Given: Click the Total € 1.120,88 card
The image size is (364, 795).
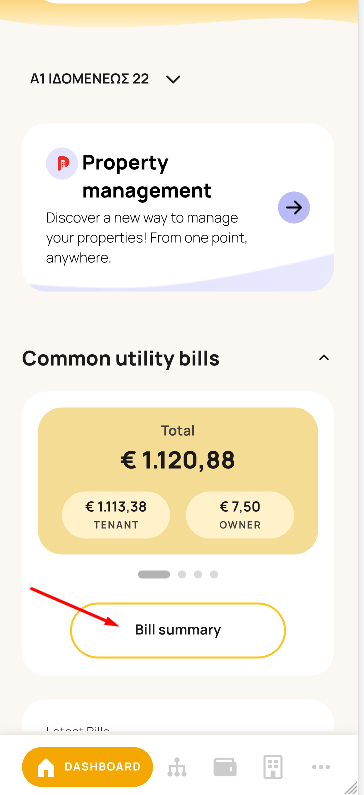Looking at the screenshot, I should [x=178, y=481].
